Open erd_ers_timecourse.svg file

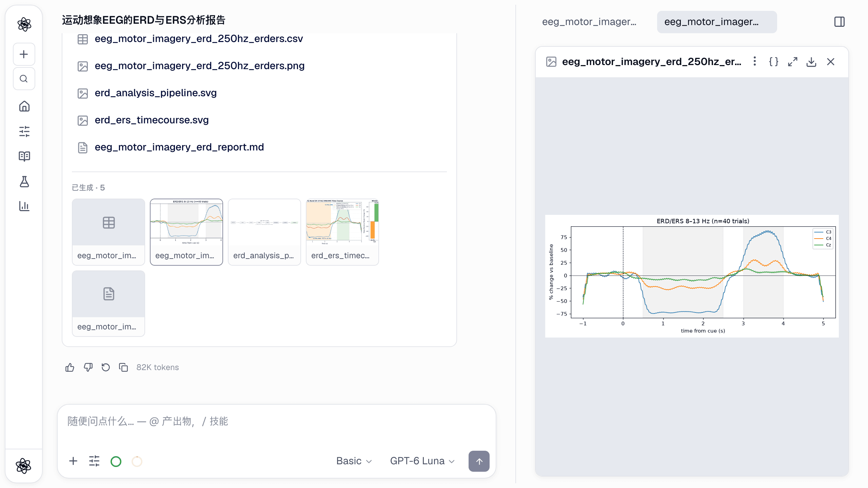(x=152, y=120)
